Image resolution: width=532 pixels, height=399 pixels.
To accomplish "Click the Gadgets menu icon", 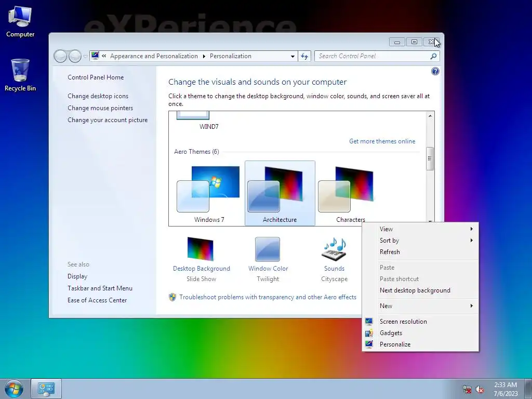I will 369,333.
